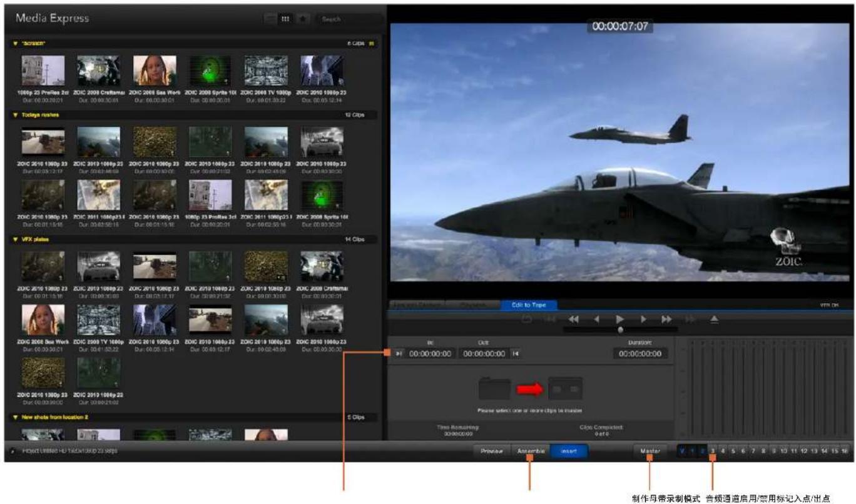Click the rewind transport icon
The image size is (856, 504).
(573, 319)
